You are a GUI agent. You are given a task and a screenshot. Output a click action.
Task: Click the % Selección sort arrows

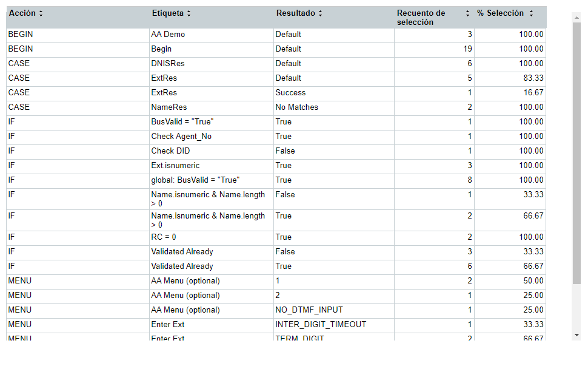(531, 13)
